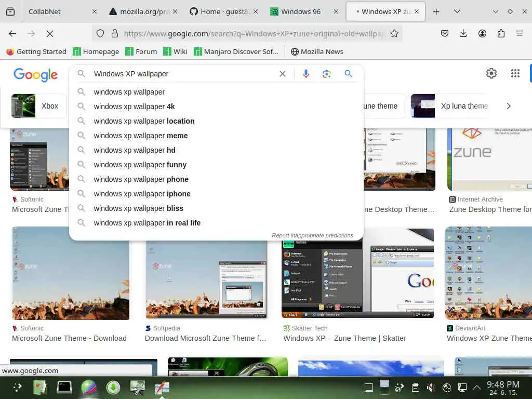Screen dimensions: 532x399
Task: Switch to mozilla.org tab
Action: point(142,11)
